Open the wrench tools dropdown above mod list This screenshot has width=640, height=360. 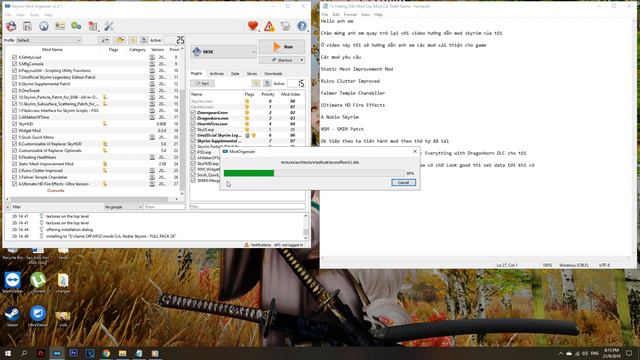pyautogui.click(x=105, y=40)
